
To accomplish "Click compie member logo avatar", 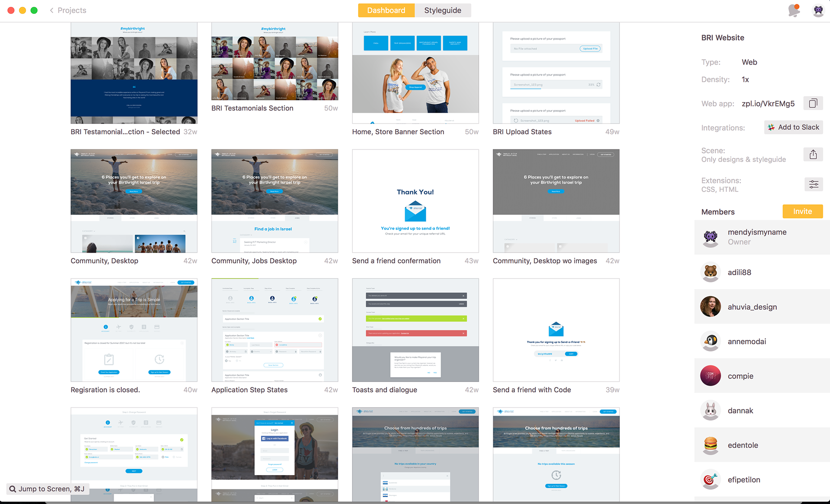I will pos(710,376).
